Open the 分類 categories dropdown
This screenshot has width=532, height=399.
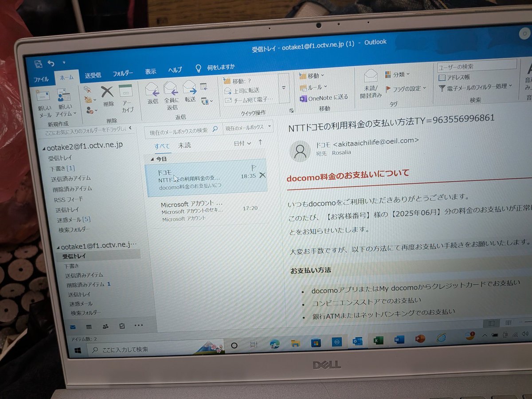click(397, 74)
